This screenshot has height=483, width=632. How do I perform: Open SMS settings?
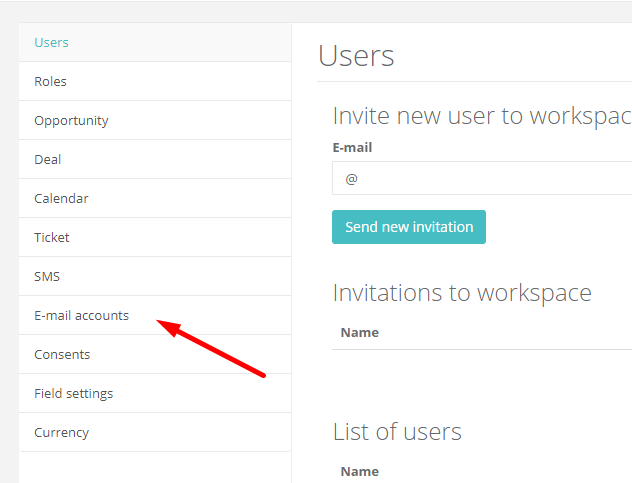click(x=155, y=277)
